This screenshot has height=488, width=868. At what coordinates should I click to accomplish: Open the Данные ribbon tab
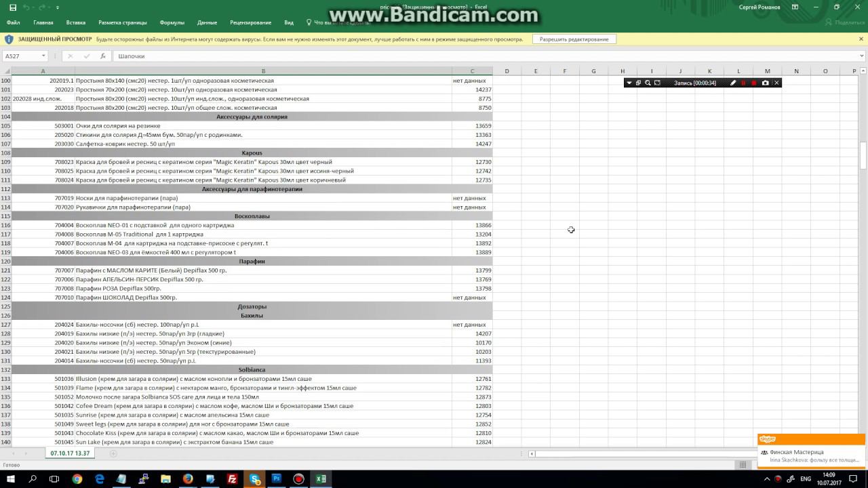point(207,22)
